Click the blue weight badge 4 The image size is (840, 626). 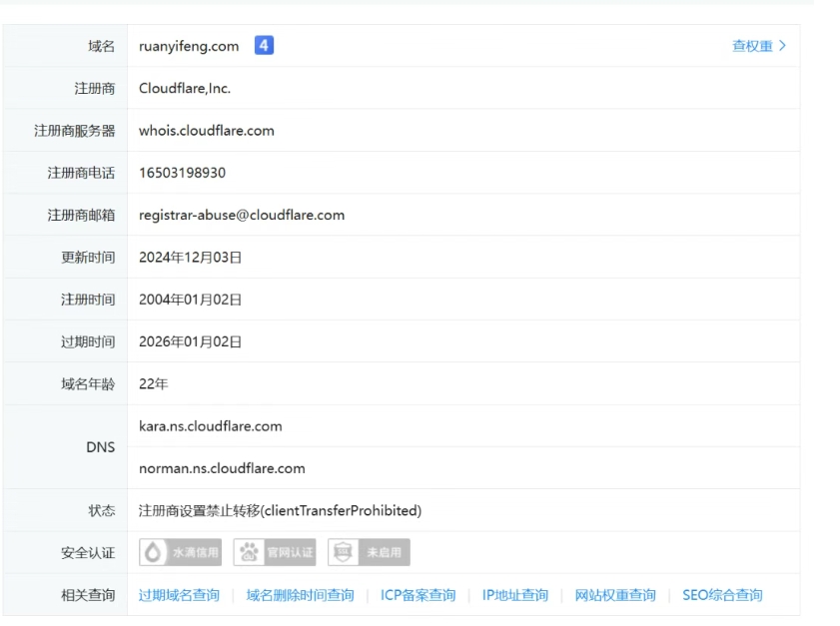point(264,46)
